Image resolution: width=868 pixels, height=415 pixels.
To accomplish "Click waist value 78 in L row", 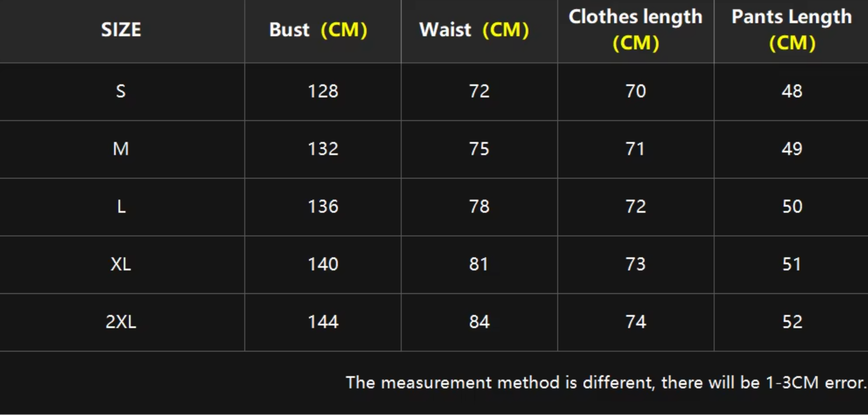I will pos(479,207).
